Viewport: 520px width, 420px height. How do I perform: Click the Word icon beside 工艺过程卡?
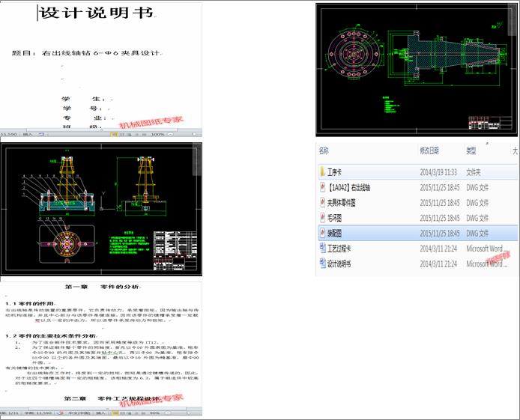(322, 248)
